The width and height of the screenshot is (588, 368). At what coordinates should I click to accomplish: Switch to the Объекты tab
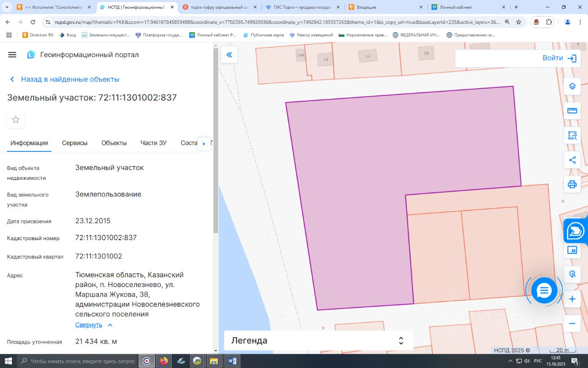point(114,143)
